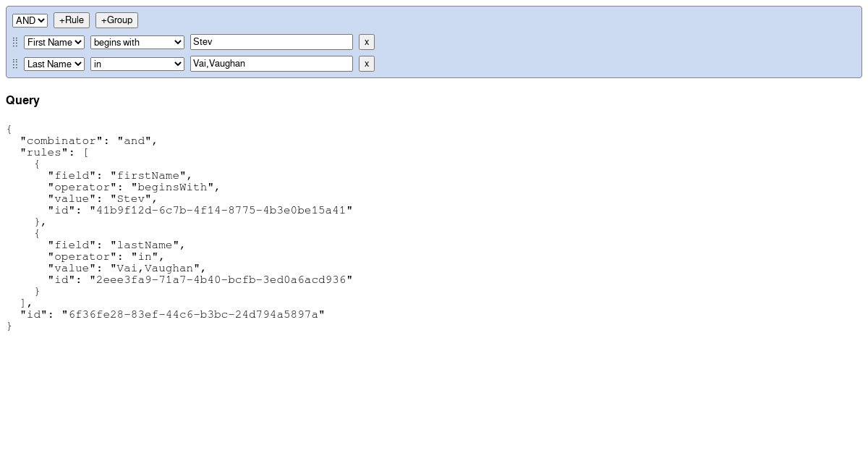The width and height of the screenshot is (868, 456).
Task: Open the 'in' operator dropdown
Action: 137,64
